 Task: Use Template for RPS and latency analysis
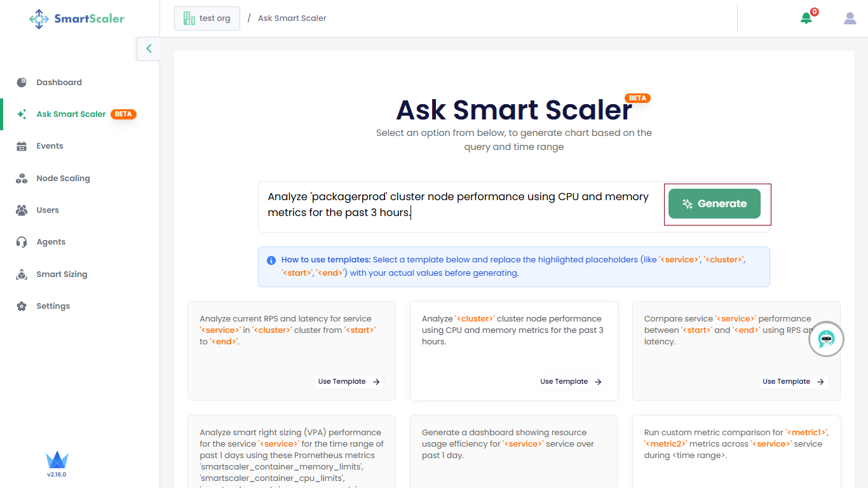[349, 382]
